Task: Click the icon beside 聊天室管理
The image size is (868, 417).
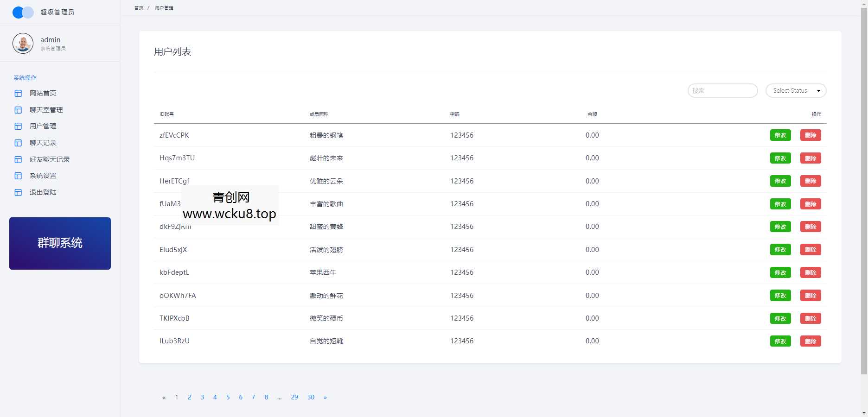Action: pos(18,110)
